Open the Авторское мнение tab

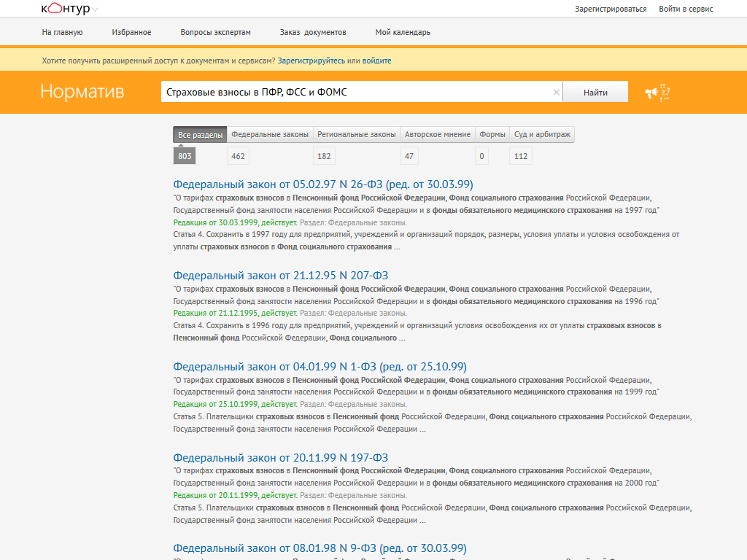pos(438,134)
